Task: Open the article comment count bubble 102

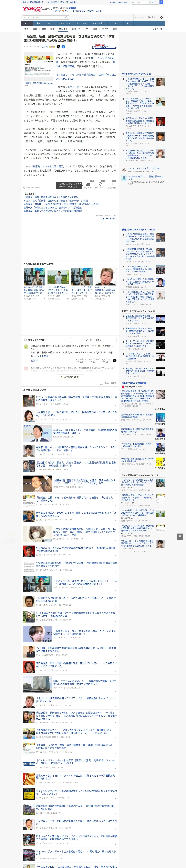Action: point(45,47)
